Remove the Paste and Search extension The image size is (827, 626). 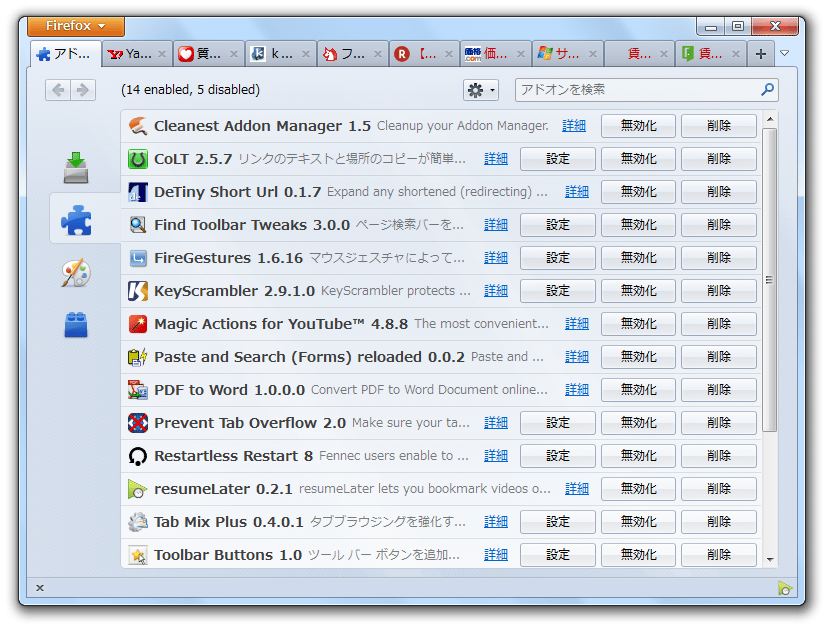point(719,357)
